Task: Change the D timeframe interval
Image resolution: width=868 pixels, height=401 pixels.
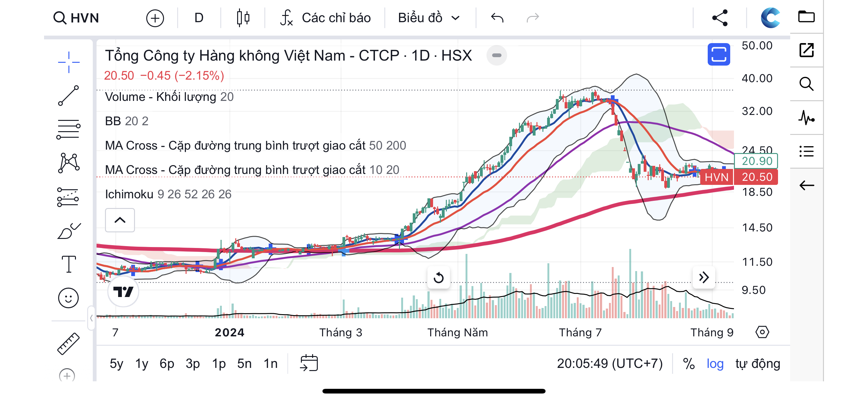Action: [199, 18]
